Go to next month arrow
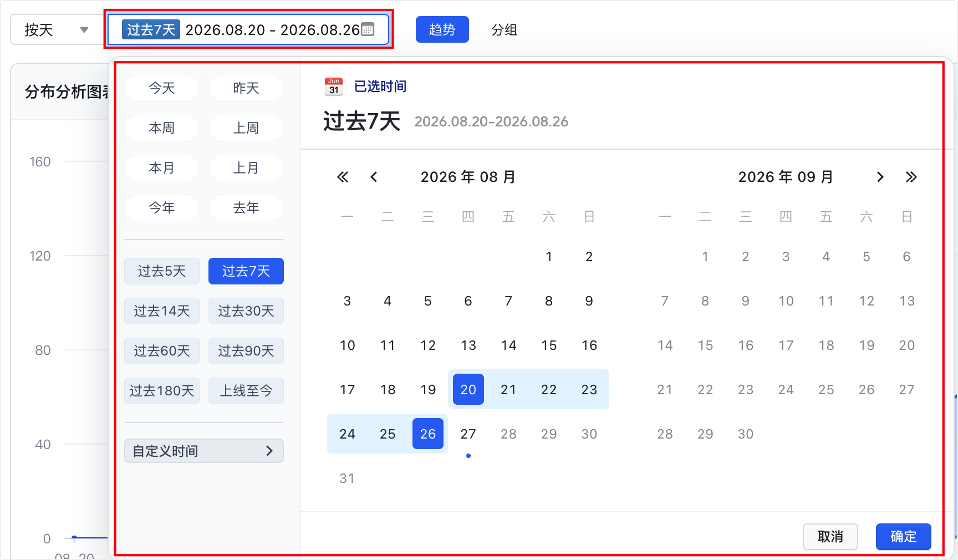Screen dimensions: 958x560 880,177
